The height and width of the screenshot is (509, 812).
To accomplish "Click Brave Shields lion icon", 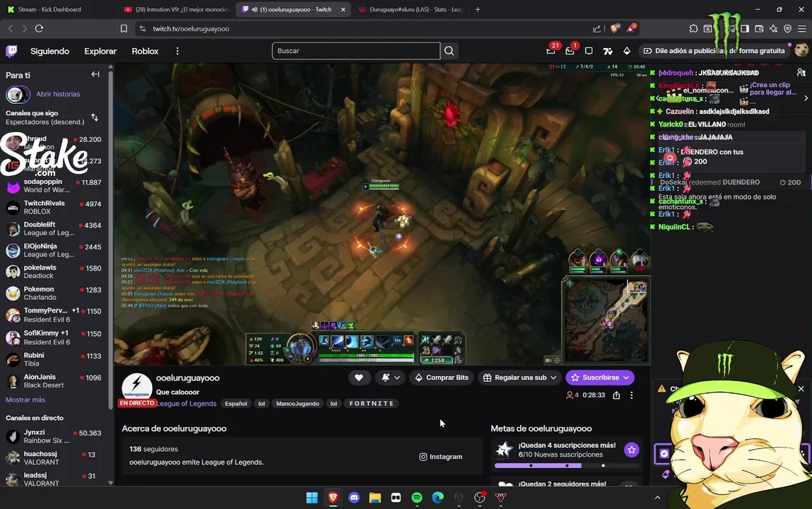I will coord(615,28).
